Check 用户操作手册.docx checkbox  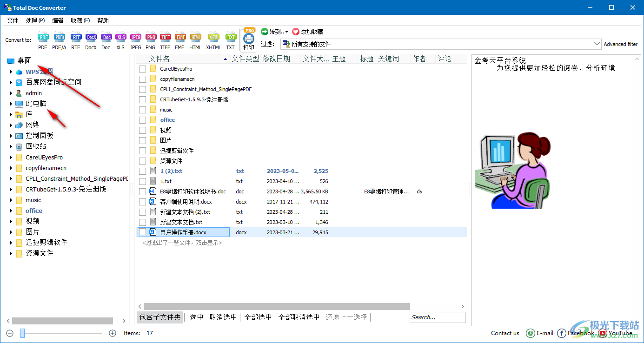pyautogui.click(x=143, y=232)
